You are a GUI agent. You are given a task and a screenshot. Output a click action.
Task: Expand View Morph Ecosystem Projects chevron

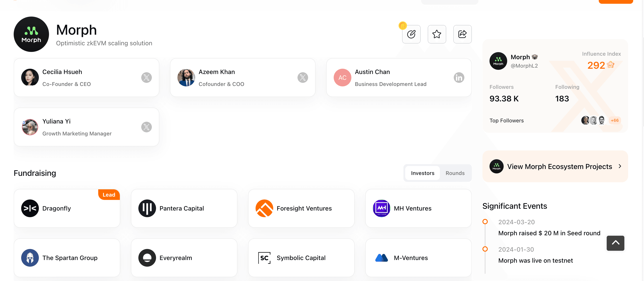point(620,166)
